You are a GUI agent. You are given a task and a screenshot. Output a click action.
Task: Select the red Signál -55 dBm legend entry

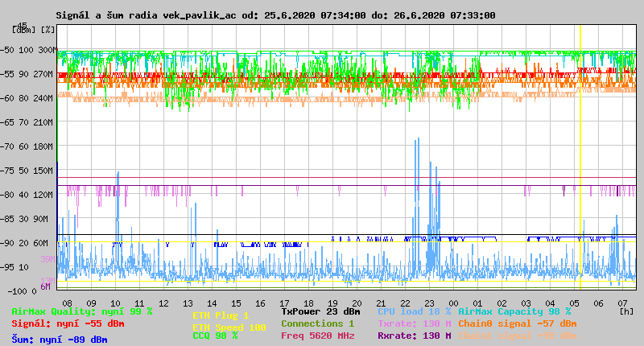tap(68, 324)
